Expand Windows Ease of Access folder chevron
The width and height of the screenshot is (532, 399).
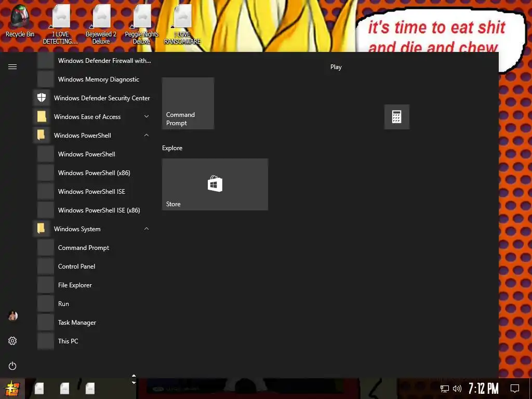147,116
